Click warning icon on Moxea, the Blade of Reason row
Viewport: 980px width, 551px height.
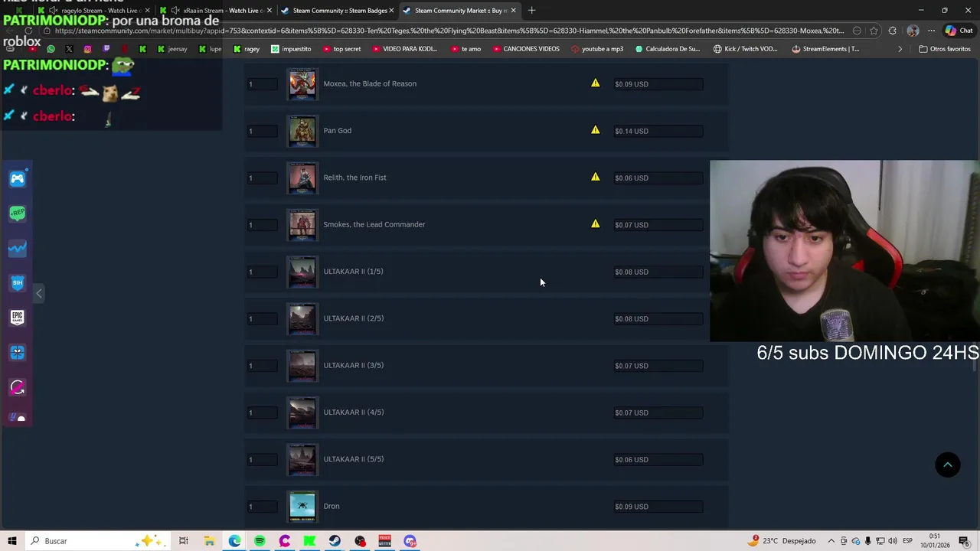point(595,83)
